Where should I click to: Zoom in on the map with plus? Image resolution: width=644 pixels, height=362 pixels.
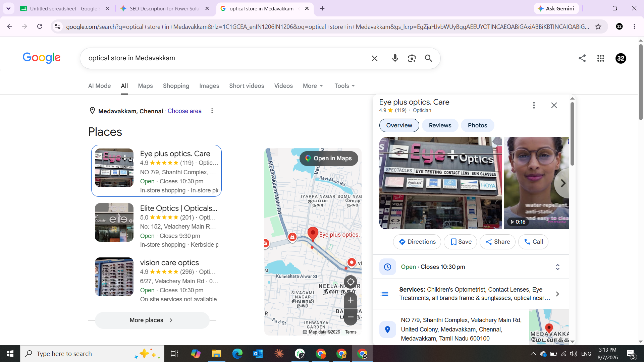click(x=350, y=300)
